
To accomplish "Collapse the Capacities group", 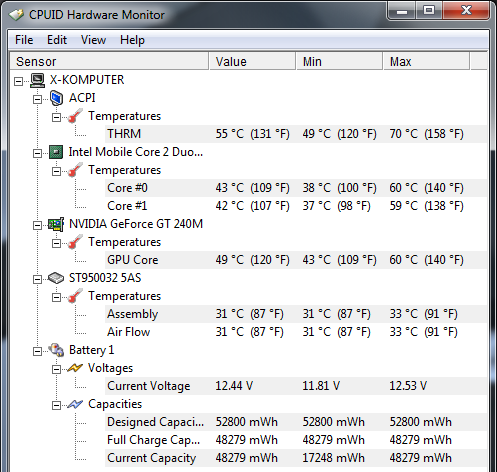I will [57, 405].
